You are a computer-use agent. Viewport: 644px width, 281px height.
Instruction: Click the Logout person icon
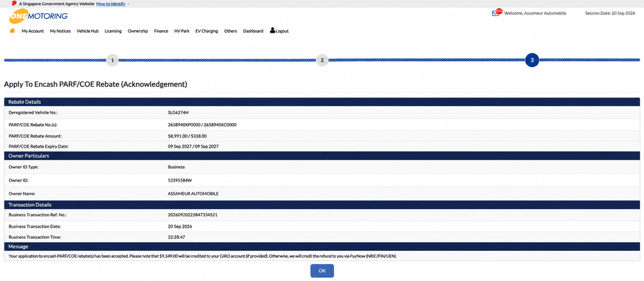coord(272,30)
